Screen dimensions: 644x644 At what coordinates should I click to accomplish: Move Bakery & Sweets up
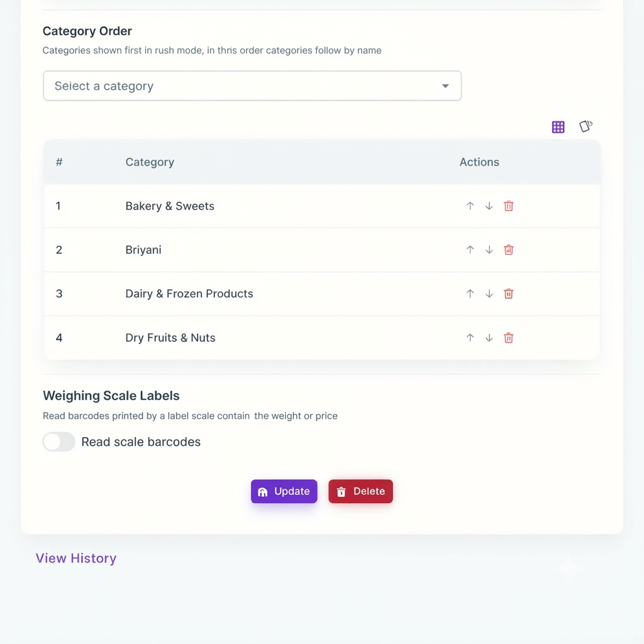click(470, 206)
